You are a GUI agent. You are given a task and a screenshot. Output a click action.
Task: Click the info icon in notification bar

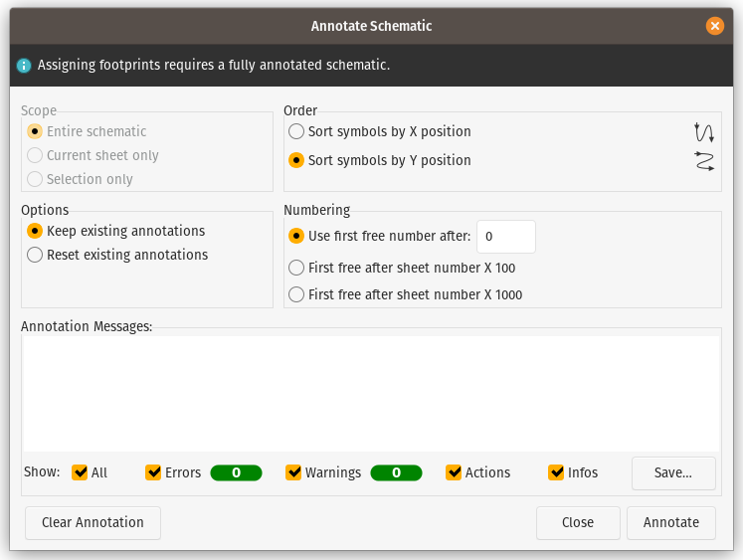[24, 66]
